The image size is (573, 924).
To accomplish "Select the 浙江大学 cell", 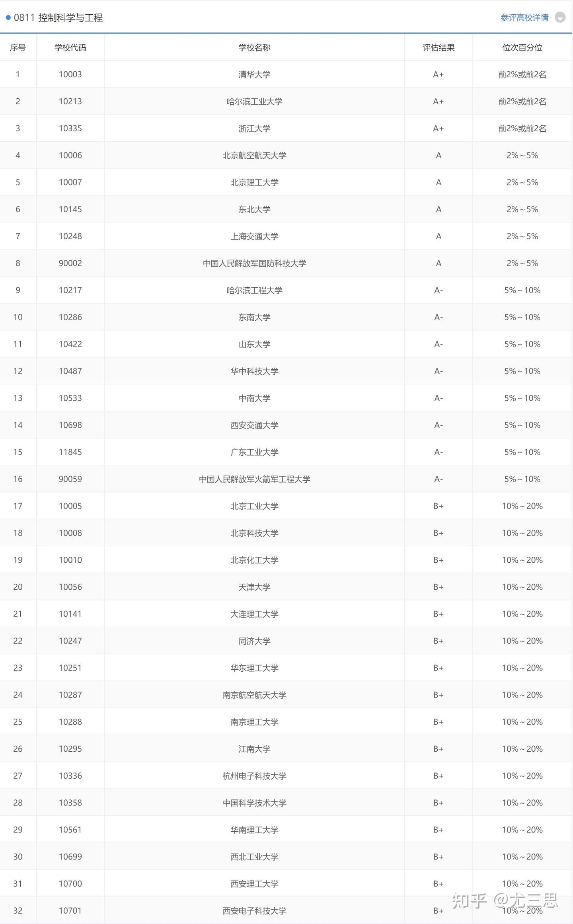I will [254, 129].
